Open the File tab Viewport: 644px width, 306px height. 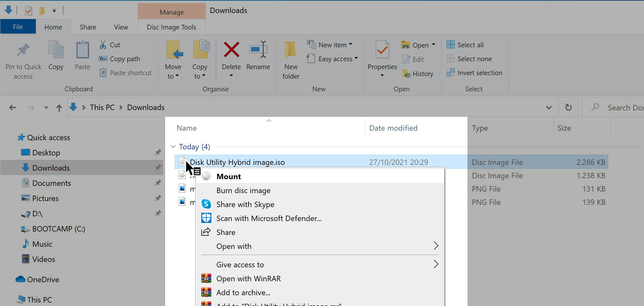(18, 27)
